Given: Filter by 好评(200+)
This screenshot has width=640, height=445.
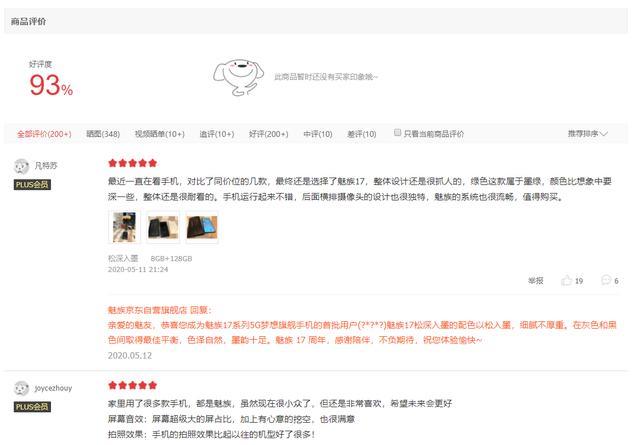Looking at the screenshot, I should coord(269,134).
